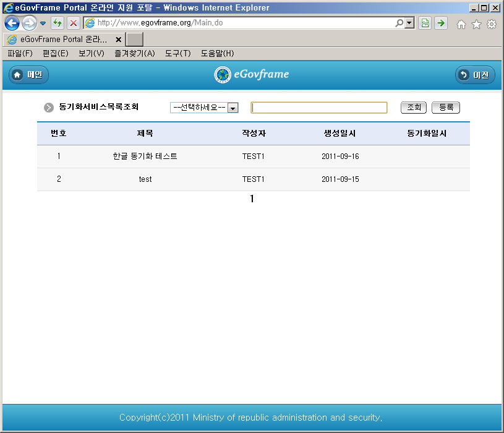
Task: Click the 이전 previous button
Action: pos(474,75)
